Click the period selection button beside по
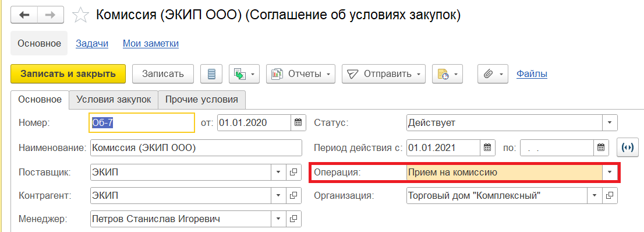The width and height of the screenshot is (644, 232). click(628, 148)
